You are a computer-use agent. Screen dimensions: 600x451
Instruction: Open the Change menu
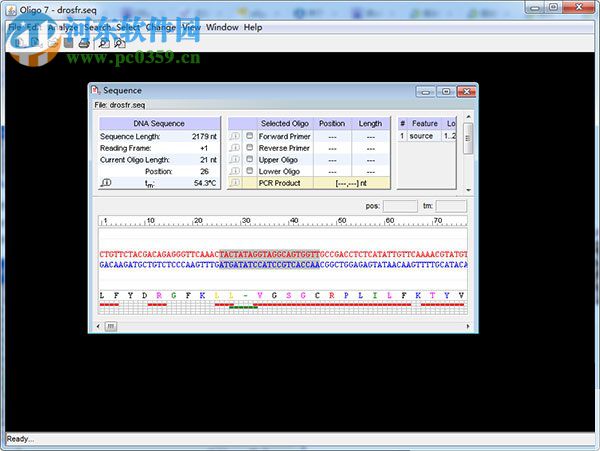161,28
